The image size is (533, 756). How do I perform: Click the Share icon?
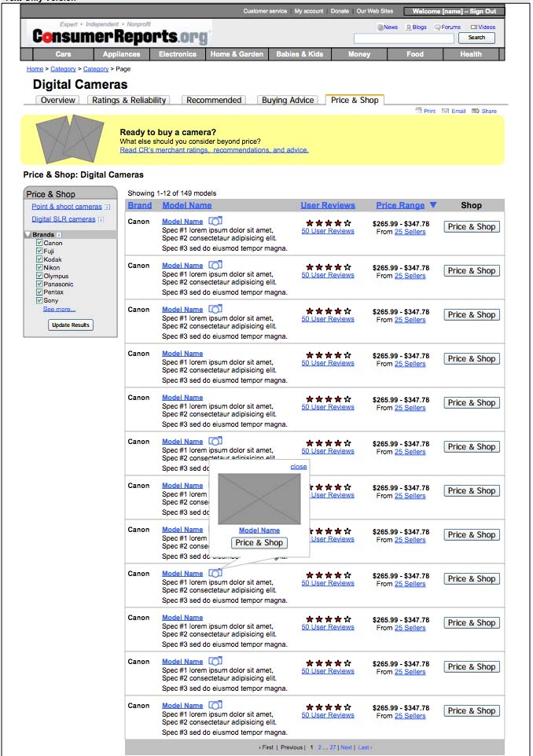475,111
